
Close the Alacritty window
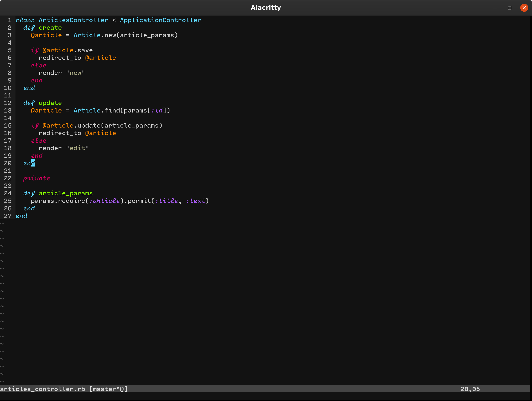(524, 8)
